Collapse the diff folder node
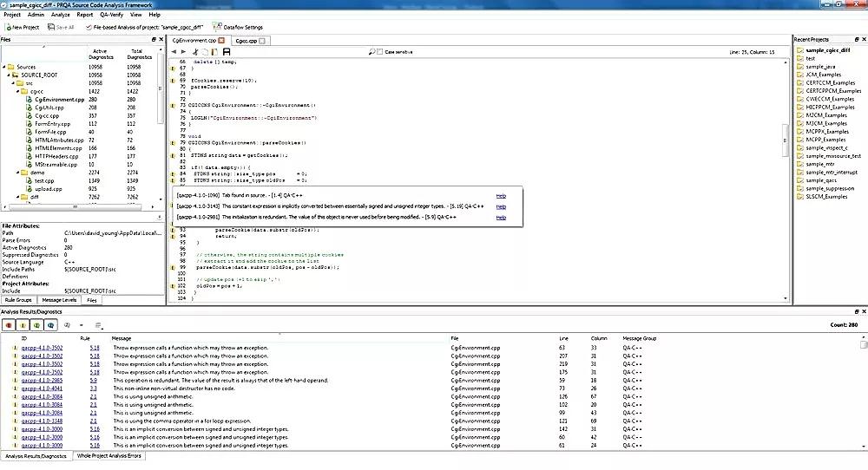The image size is (868, 470). coord(17,197)
